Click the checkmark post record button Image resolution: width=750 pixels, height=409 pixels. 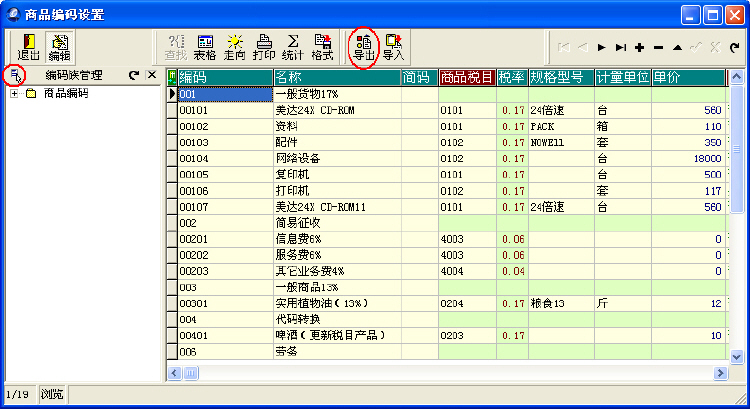696,47
